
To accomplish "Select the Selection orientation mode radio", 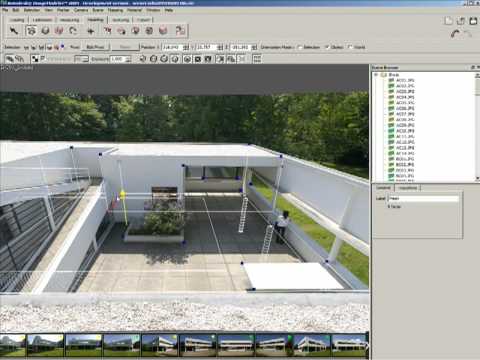I will (300, 47).
